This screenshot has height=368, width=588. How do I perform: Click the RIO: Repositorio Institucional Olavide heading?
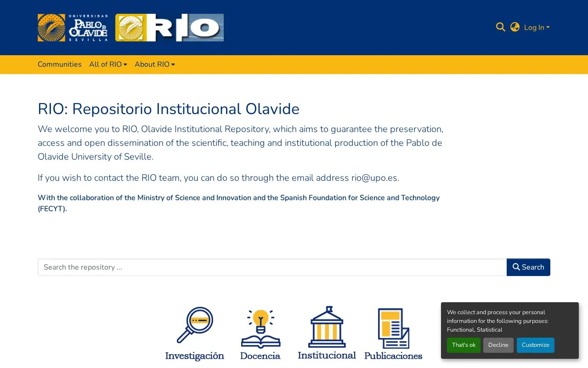[x=169, y=109]
